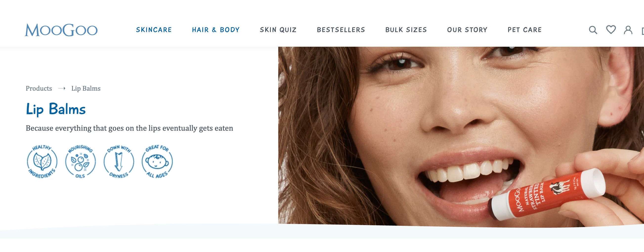This screenshot has width=644, height=252.
Task: Open the cart icon at far right
Action: tap(643, 31)
